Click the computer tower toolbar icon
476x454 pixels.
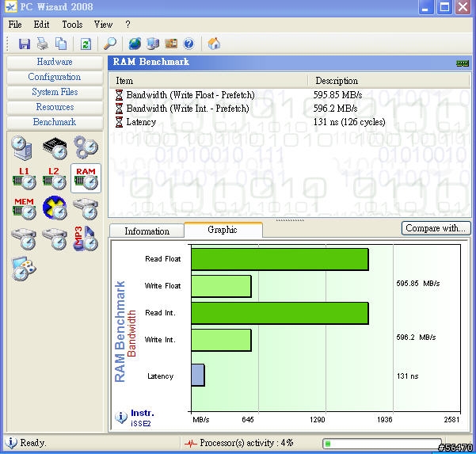[153, 44]
